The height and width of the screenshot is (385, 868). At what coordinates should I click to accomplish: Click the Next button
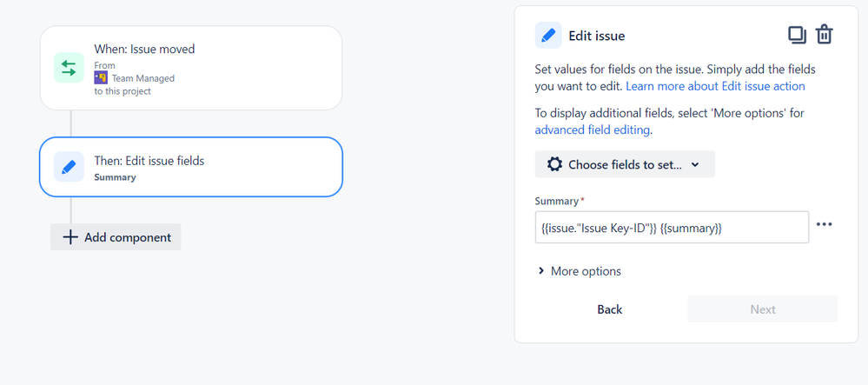[762, 309]
